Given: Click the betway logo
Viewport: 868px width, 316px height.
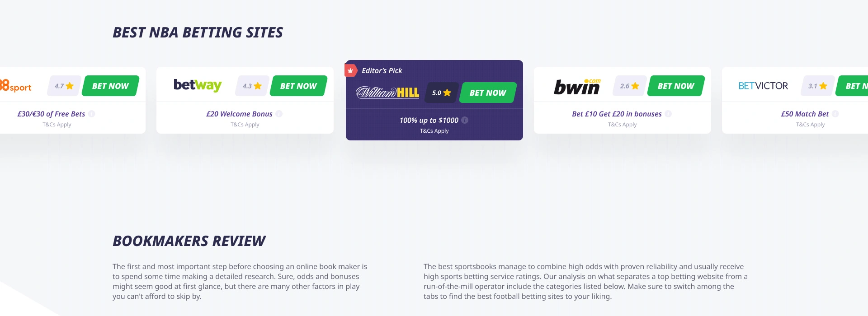Looking at the screenshot, I should pyautogui.click(x=198, y=85).
